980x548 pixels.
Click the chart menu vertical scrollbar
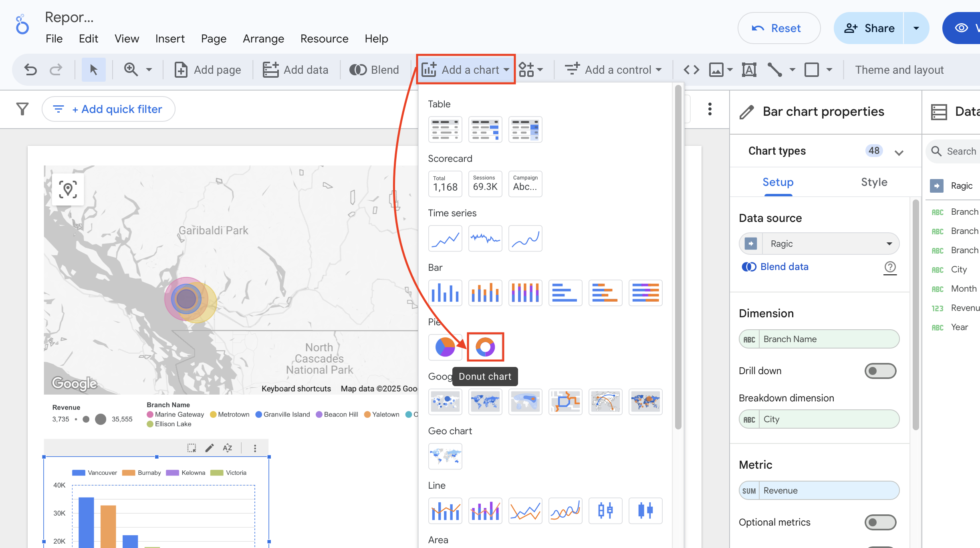point(678,257)
